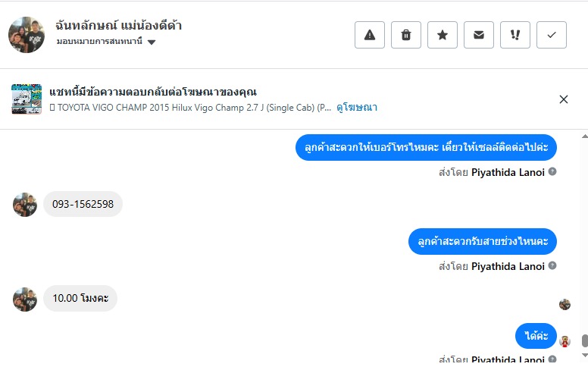Click the priority exclamation chat icon
This screenshot has height=367, width=588.
pyautogui.click(x=515, y=35)
